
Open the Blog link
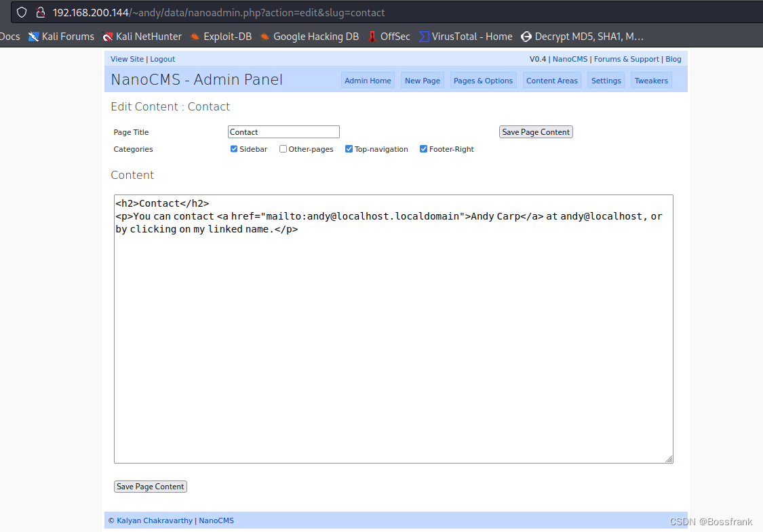coord(673,59)
